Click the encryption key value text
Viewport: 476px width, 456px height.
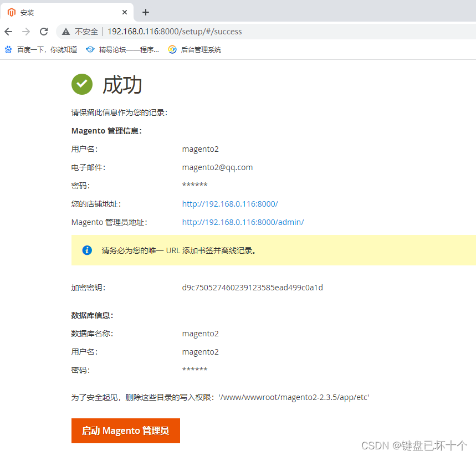tap(252, 287)
